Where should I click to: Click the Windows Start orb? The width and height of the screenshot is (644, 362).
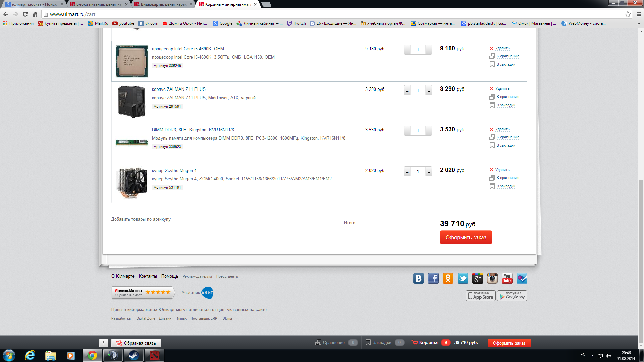9,355
